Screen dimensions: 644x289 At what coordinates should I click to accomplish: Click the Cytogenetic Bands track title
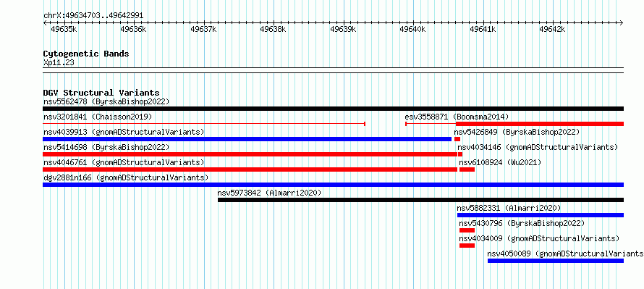click(86, 54)
